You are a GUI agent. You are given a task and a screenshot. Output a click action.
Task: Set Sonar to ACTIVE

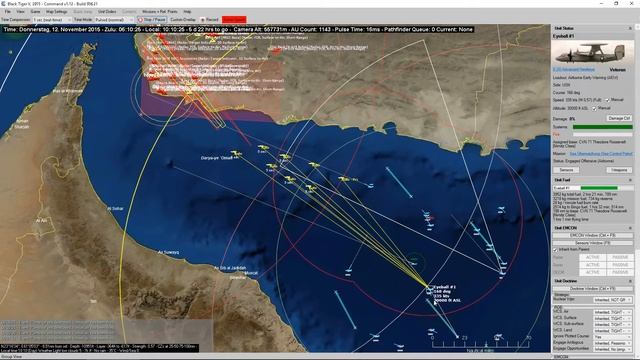[x=592, y=265]
